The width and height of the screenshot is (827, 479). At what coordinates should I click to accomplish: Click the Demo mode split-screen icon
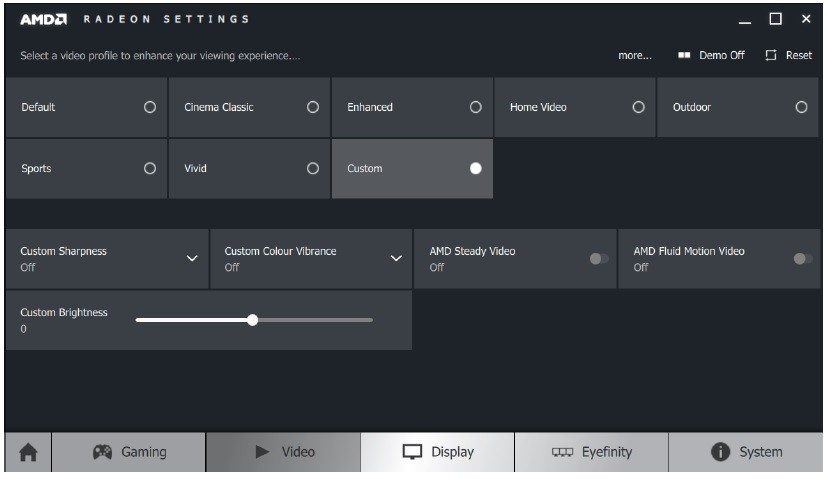(x=684, y=55)
